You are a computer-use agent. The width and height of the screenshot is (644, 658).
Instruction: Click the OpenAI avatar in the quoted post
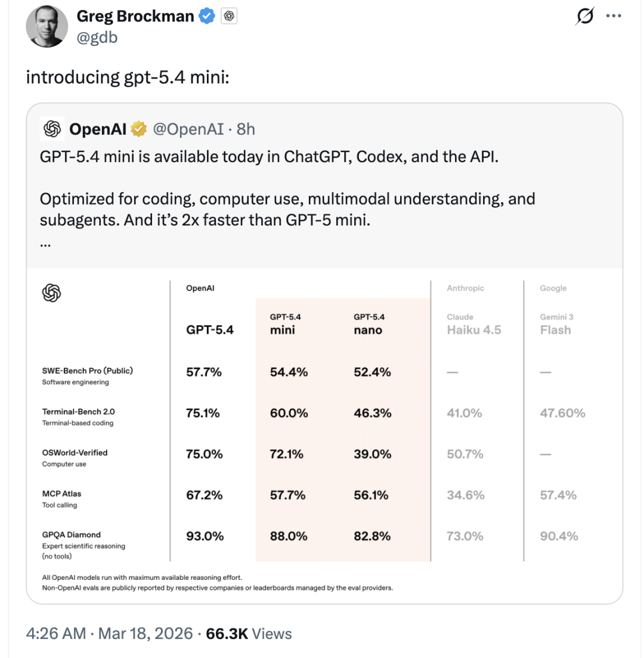pyautogui.click(x=52, y=128)
